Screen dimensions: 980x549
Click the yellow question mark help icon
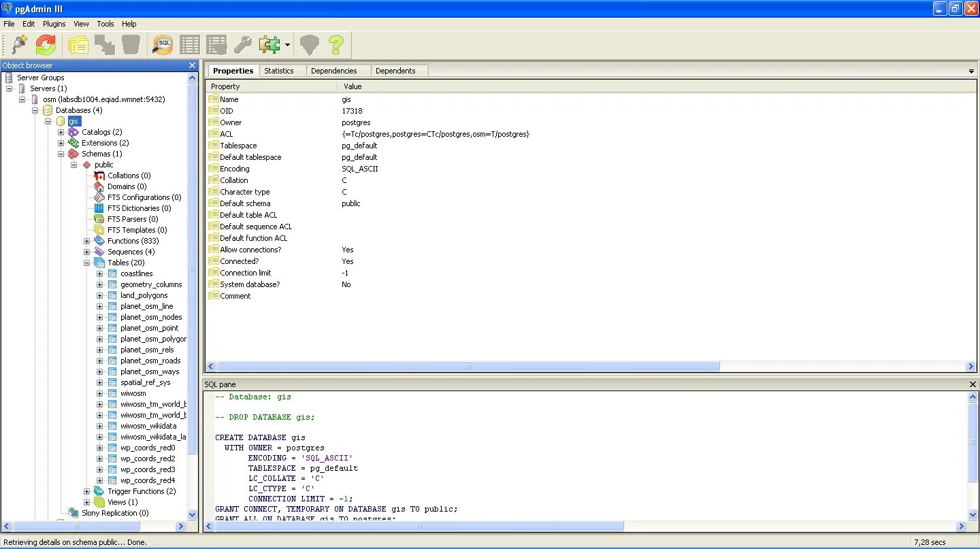[336, 46]
